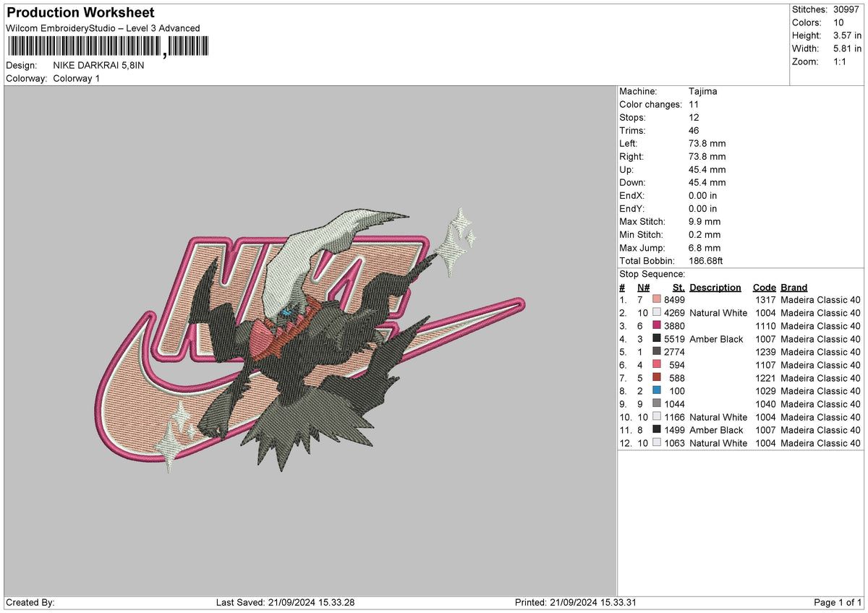Click the Machine value Tajima
Image resolution: width=868 pixels, height=613 pixels.
click(x=703, y=92)
